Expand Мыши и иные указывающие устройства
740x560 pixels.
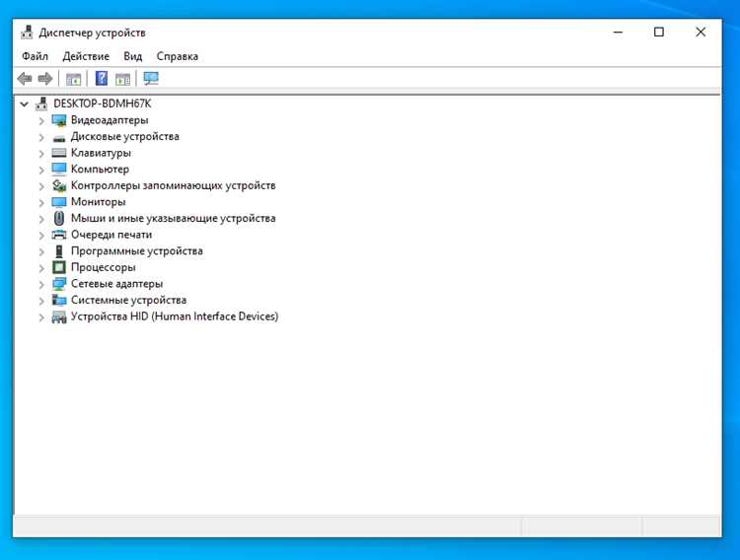point(41,219)
